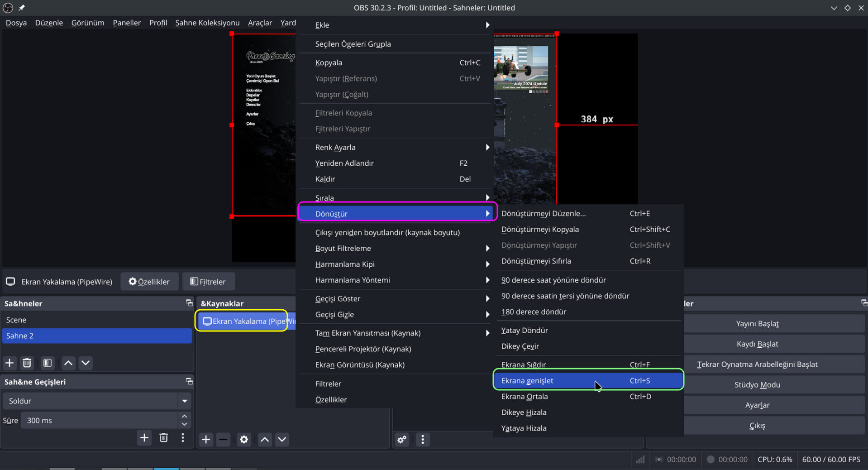Image resolution: width=868 pixels, height=470 pixels.
Task: Open the Sahne Koleksiyonu menu
Action: 207,23
